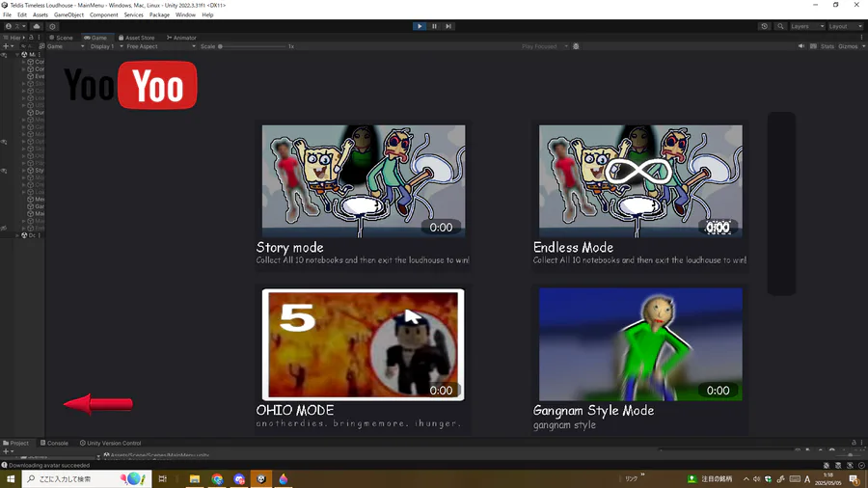Select the Hierarchy panel tab
Viewport: 868px width, 488px height.
click(x=12, y=38)
